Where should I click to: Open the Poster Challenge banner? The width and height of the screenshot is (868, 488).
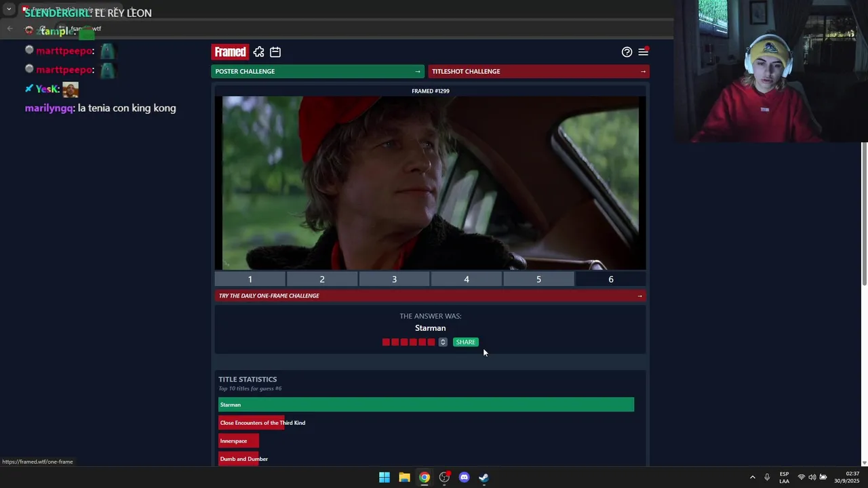tap(317, 71)
